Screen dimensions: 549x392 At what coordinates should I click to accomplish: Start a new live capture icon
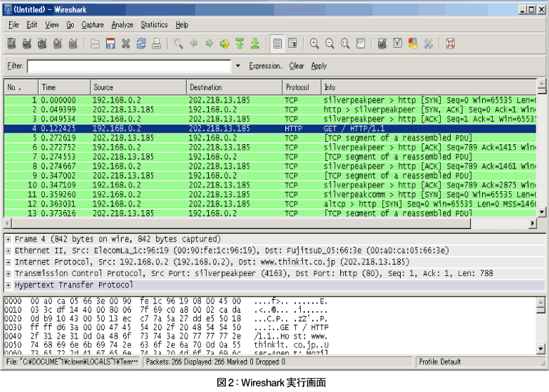click(x=42, y=44)
